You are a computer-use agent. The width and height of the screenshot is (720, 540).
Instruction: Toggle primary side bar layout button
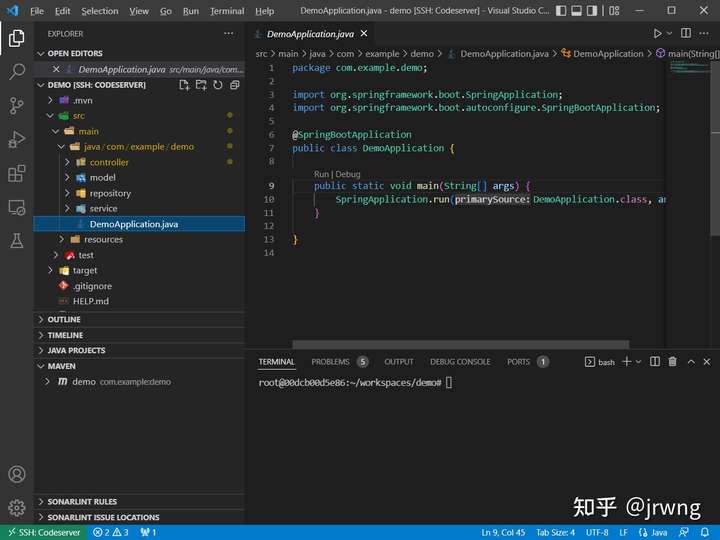pos(561,11)
